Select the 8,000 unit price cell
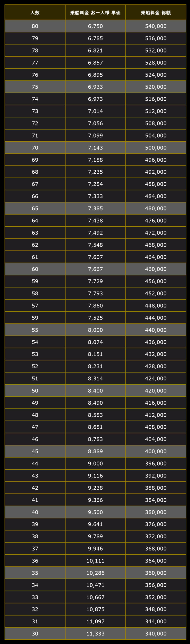Screen dimensions: 190x644 click(95, 330)
